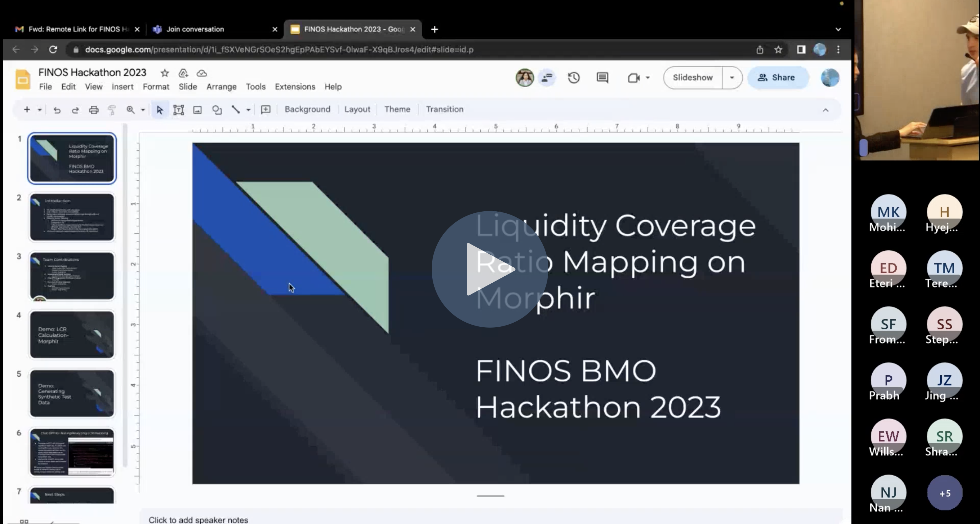Select slide 2 Introduction thumbnail
This screenshot has width=980, height=524.
click(x=72, y=217)
